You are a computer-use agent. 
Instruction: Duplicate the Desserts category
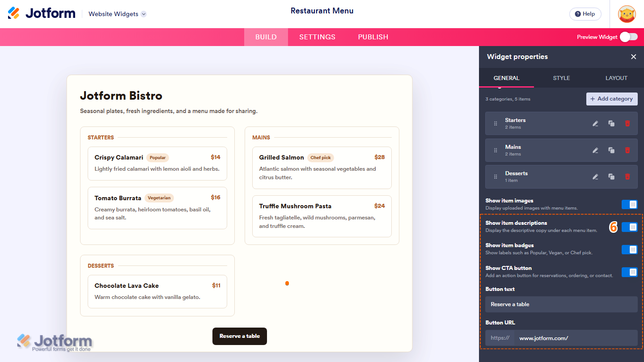point(611,177)
